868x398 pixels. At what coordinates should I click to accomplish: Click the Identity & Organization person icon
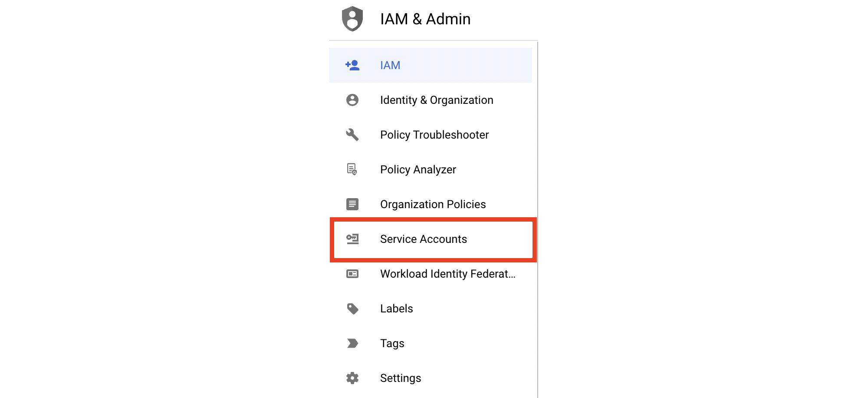point(352,100)
